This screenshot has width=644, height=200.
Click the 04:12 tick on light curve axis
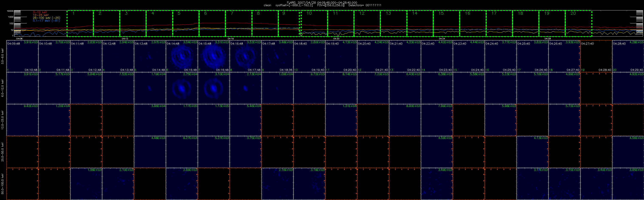[x=125, y=39]
